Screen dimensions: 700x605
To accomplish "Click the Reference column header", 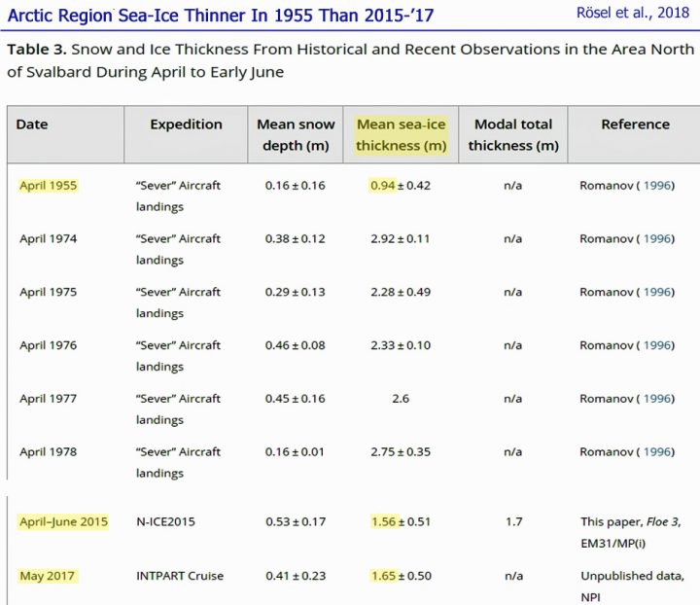I will (x=635, y=125).
